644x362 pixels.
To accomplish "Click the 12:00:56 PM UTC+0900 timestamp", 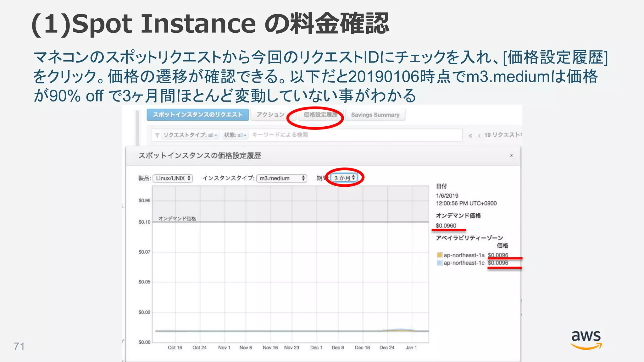I will [466, 203].
